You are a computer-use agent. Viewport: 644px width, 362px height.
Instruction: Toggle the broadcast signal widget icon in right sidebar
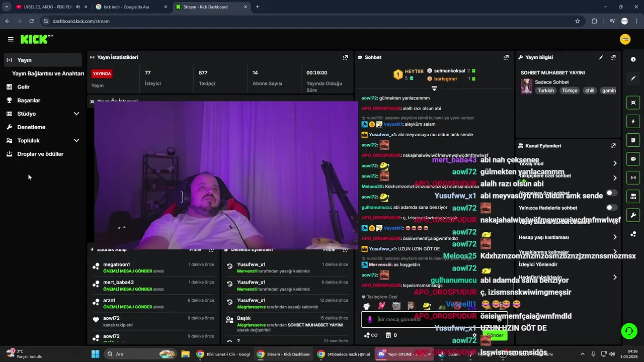[x=633, y=177]
